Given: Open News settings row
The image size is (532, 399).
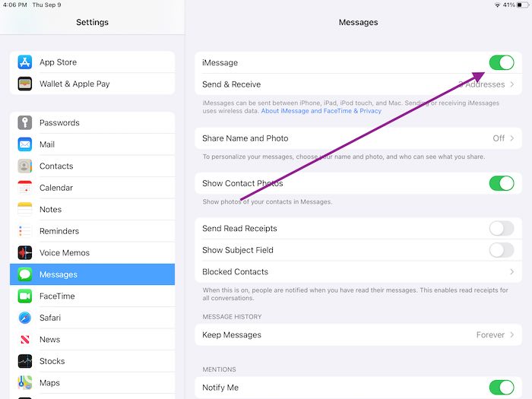Looking at the screenshot, I should point(92,339).
